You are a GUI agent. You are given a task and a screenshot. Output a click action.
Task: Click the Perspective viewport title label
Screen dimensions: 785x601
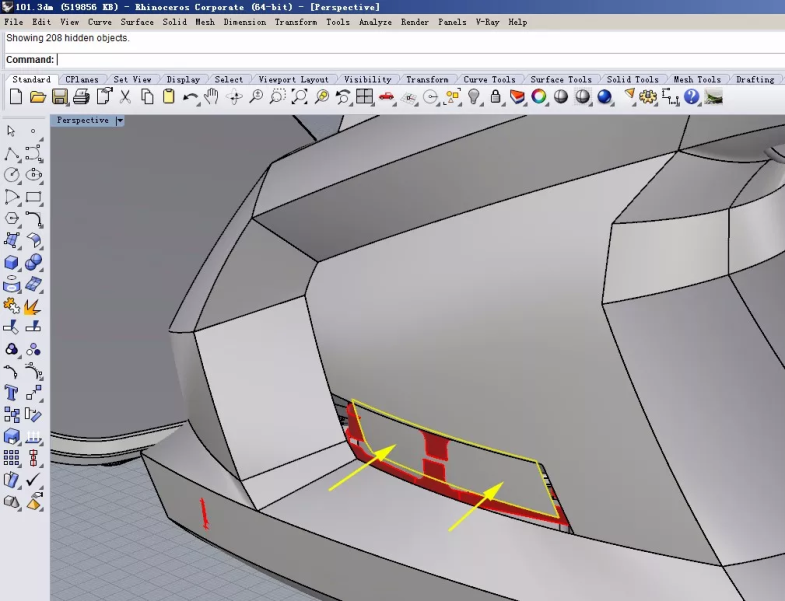(83, 120)
